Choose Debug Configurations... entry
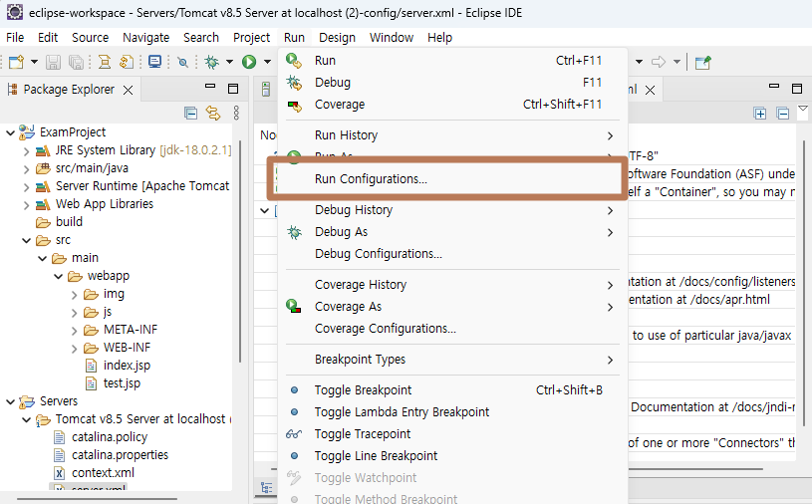Viewport: 812px width, 504px height. click(x=452, y=254)
